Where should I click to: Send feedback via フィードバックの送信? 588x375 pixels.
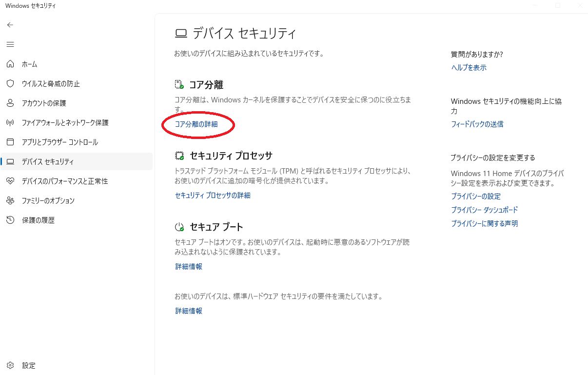[x=477, y=124]
